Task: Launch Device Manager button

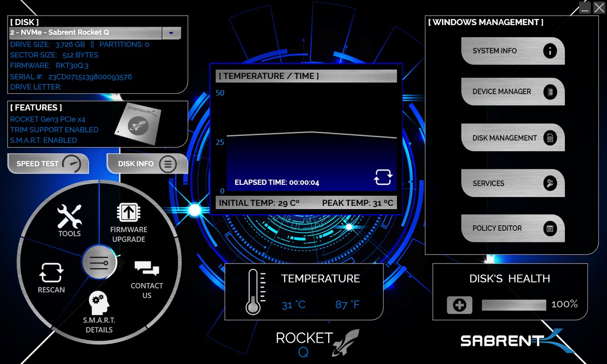Action: [x=513, y=92]
